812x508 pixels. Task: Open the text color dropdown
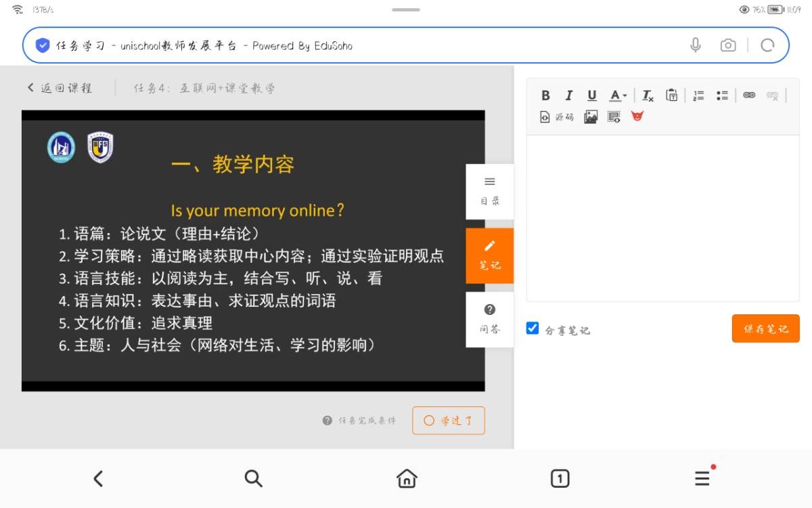pos(618,96)
